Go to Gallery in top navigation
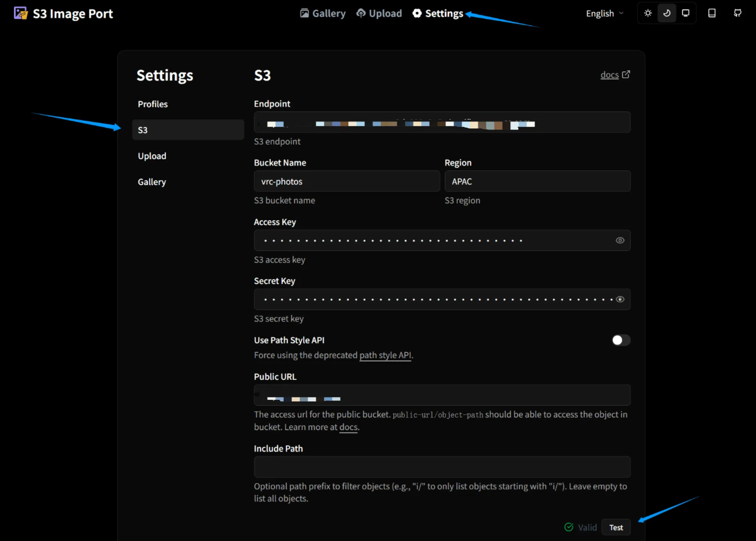Image resolution: width=756 pixels, height=541 pixels. [x=323, y=13]
